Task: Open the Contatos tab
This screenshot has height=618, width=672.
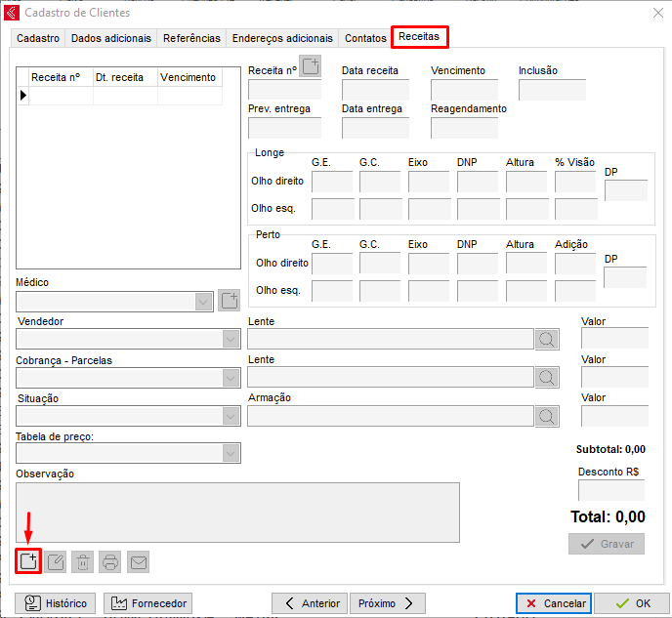Action: [365, 38]
